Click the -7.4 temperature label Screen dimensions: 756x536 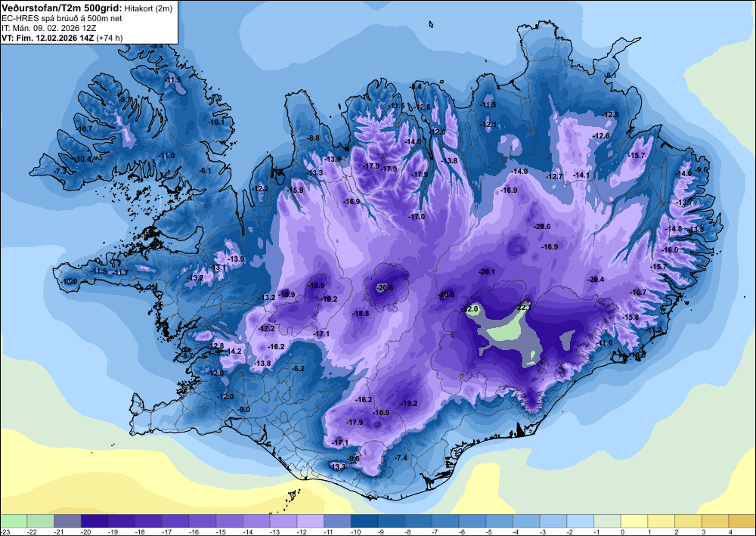point(401,457)
